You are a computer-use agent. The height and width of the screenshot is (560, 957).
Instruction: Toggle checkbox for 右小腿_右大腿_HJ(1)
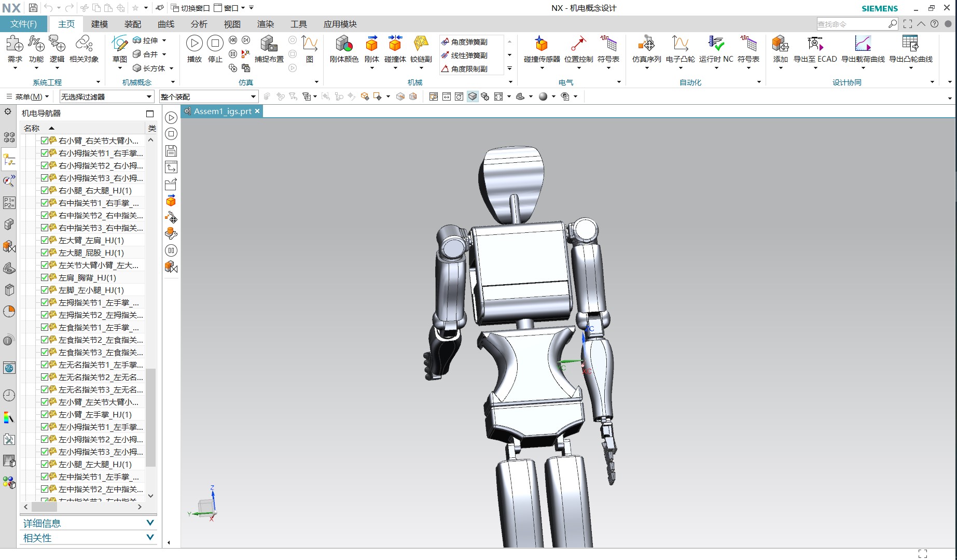(x=45, y=190)
